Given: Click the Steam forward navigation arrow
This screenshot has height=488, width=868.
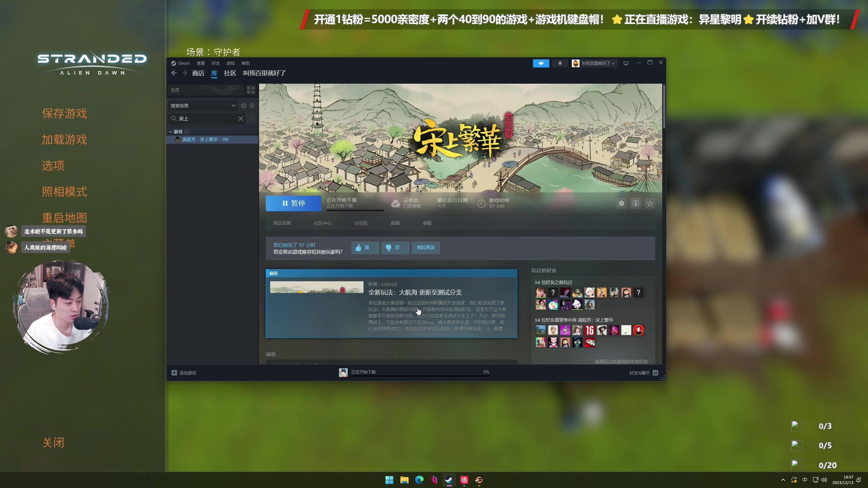Looking at the screenshot, I should pyautogui.click(x=185, y=73).
